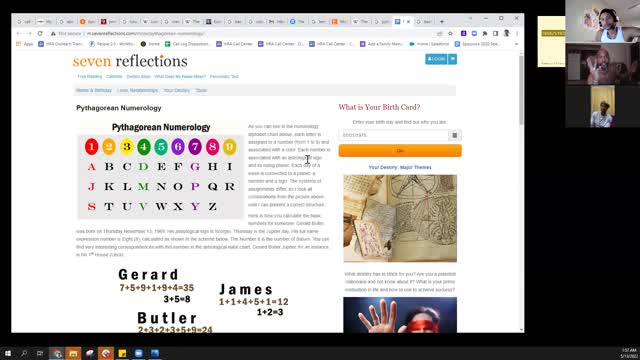Open the Apps bookmarks shortcut
The image size is (640, 360).
(x=24, y=44)
